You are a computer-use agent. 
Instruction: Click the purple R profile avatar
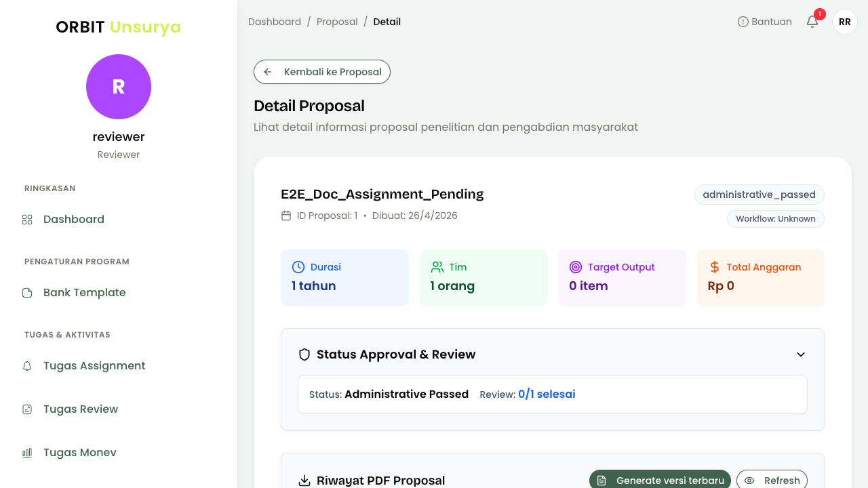pyautogui.click(x=119, y=87)
